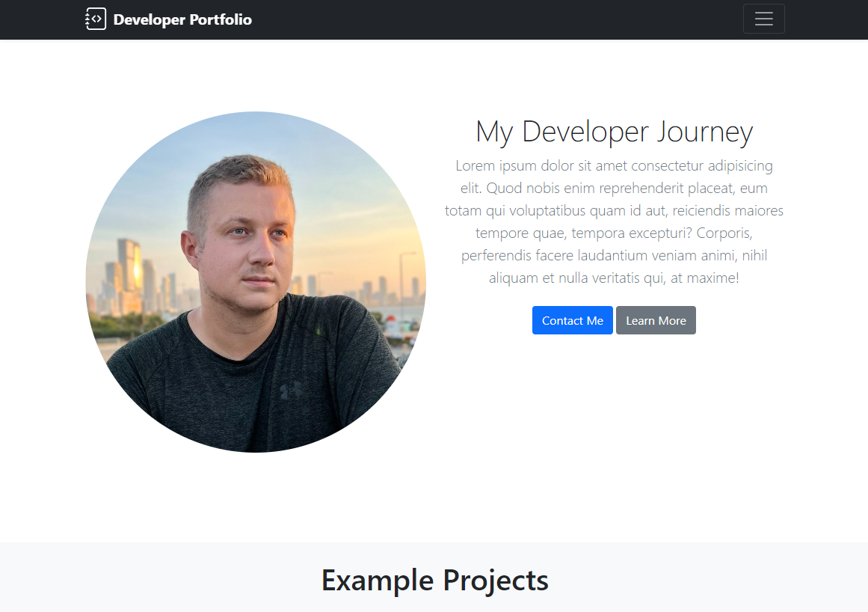Click the Lorem ipsum intro paragraph
This screenshot has width=868, height=612.
pyautogui.click(x=614, y=221)
